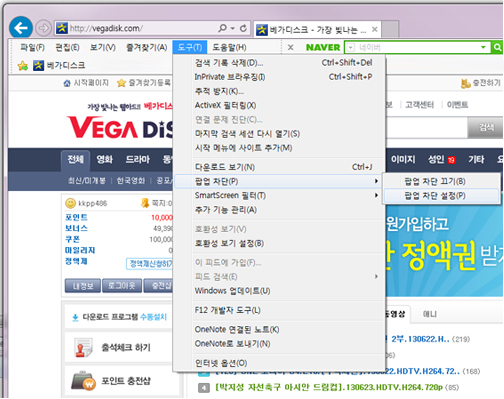Select F12 개발자 도구(L) menu item
This screenshot has width=504, height=399.
[x=279, y=310]
